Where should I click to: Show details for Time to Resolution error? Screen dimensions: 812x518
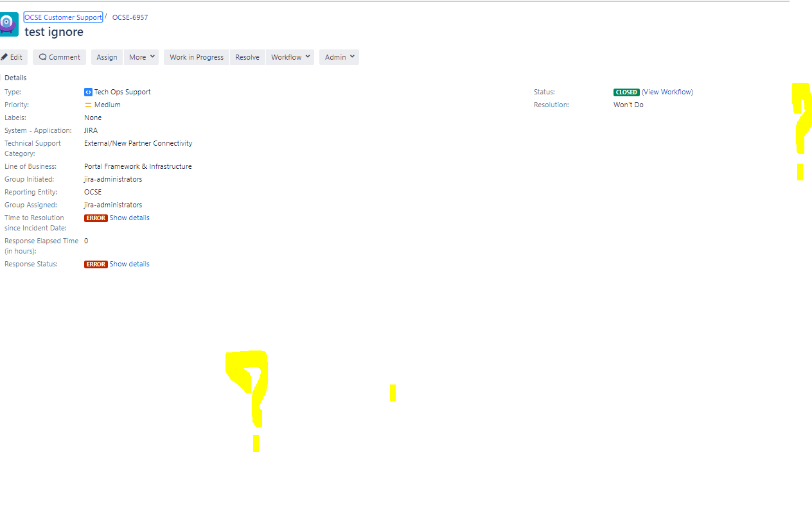[129, 218]
